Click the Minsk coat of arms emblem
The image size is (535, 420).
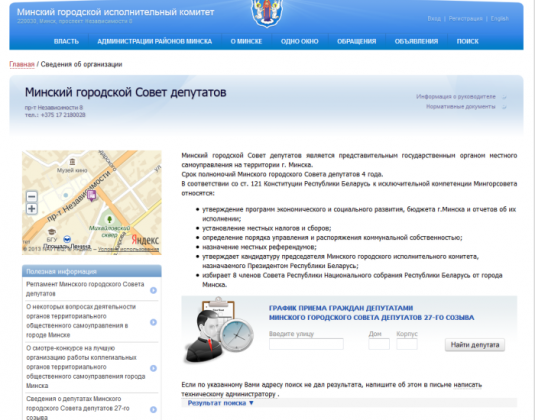pyautogui.click(x=267, y=14)
